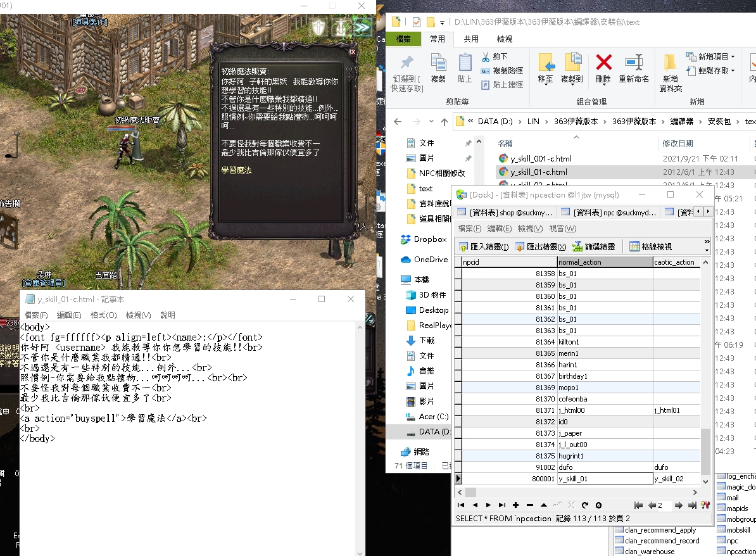Switch to the 共用 ribbon tab

point(471,39)
